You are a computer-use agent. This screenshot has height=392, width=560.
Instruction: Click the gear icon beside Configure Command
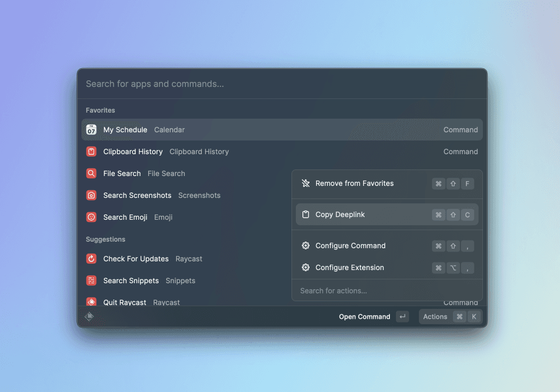(305, 246)
